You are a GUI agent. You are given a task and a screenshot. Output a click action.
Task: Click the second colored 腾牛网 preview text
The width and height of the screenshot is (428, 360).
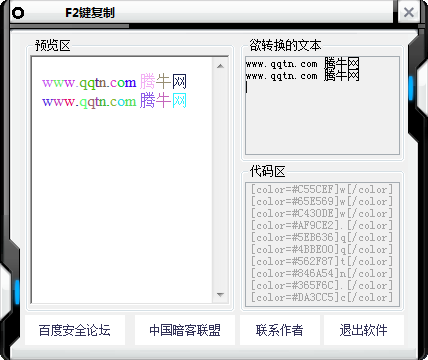[163, 101]
